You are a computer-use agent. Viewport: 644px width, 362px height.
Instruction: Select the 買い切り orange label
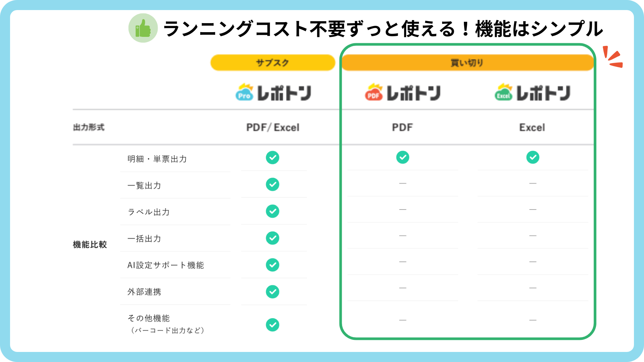tap(468, 63)
